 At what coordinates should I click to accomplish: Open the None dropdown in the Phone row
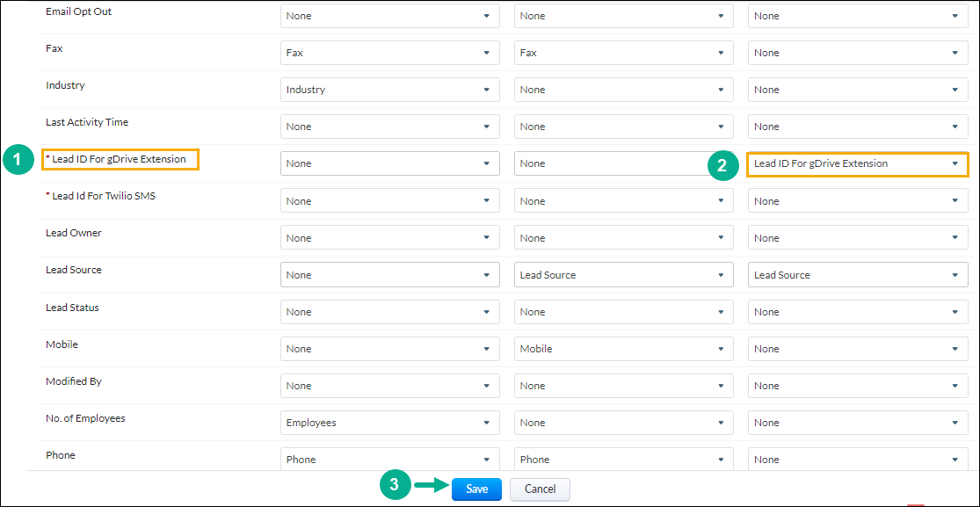858,460
